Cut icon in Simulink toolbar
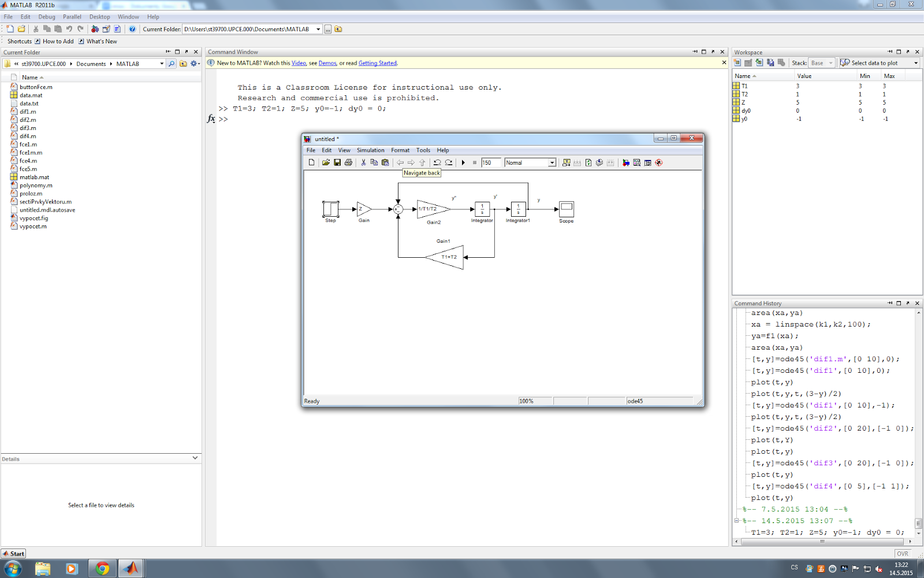The image size is (924, 578). (363, 162)
